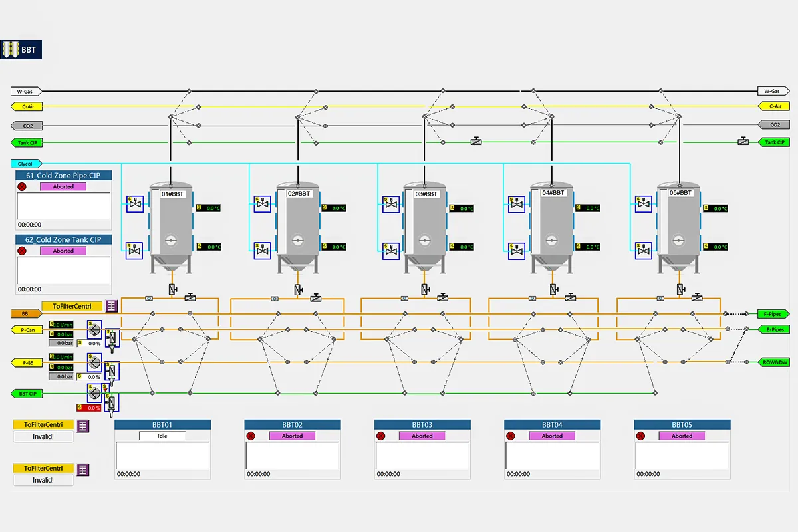This screenshot has height=532, width=798.
Task: Open the BBT logo in the header
Action: (21, 49)
